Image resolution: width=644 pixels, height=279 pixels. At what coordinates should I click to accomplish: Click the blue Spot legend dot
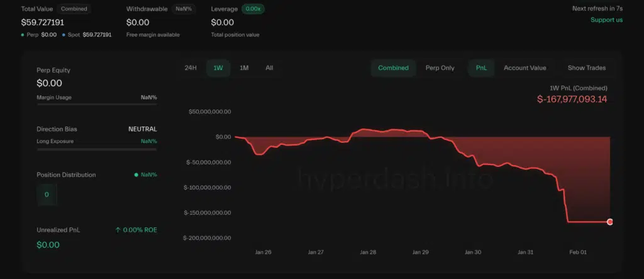point(64,35)
